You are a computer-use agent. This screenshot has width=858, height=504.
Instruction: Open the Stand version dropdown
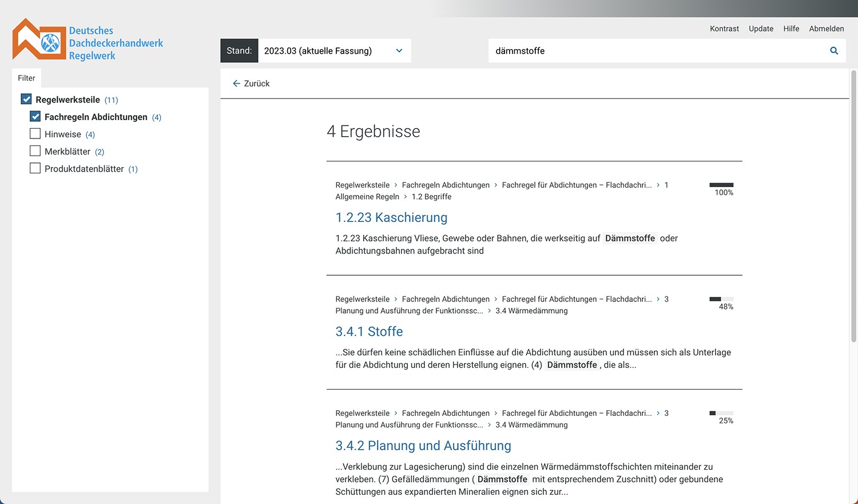coord(334,51)
